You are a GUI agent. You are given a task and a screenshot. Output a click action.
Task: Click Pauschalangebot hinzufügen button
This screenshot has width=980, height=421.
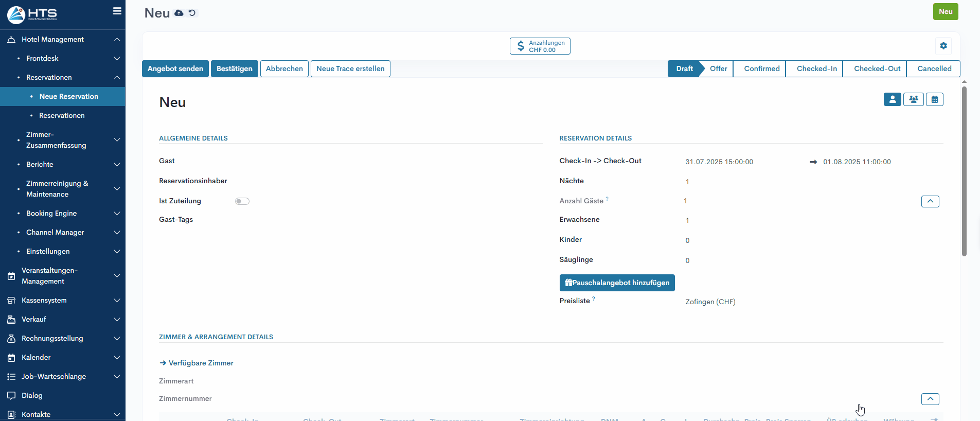(617, 283)
